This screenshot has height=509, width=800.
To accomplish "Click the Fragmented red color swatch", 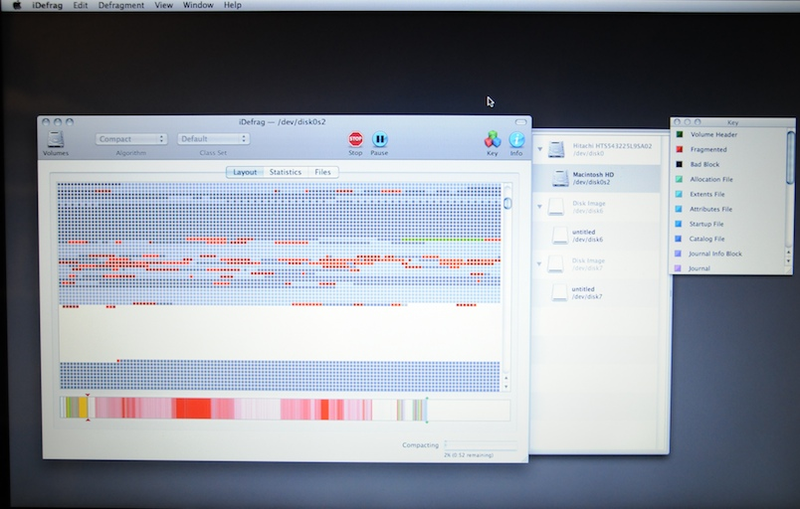I will 679,149.
